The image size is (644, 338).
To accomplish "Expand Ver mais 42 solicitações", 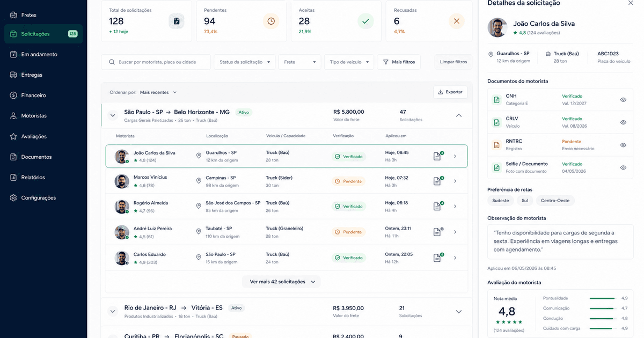I will pyautogui.click(x=282, y=282).
